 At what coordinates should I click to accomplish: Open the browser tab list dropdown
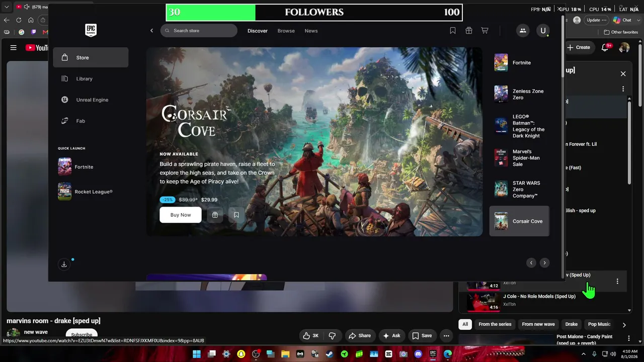tap(7, 7)
